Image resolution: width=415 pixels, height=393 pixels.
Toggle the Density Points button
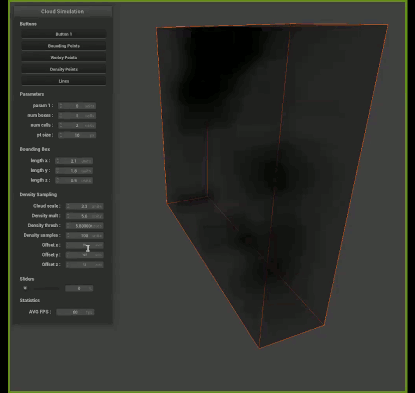click(x=64, y=69)
